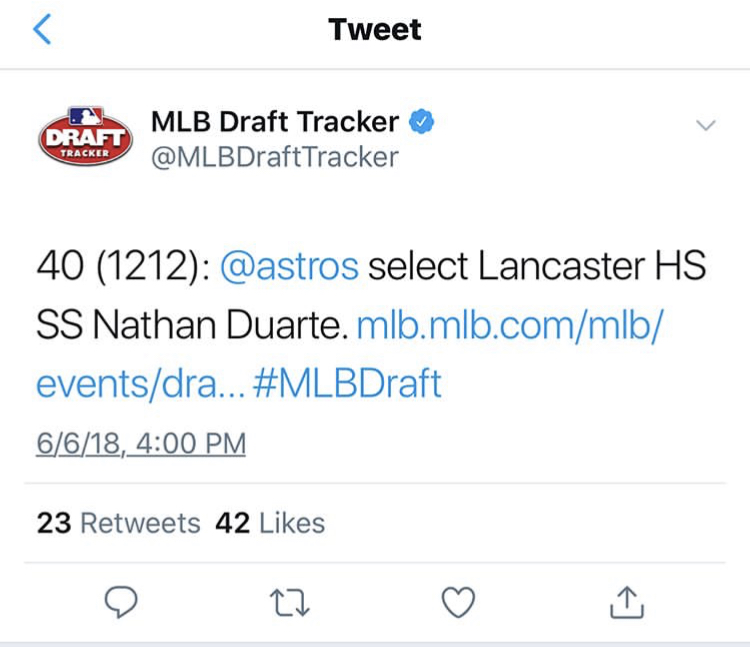The height and width of the screenshot is (647, 750).
Task: Open the #MLBDraft hashtag
Action: tap(347, 383)
